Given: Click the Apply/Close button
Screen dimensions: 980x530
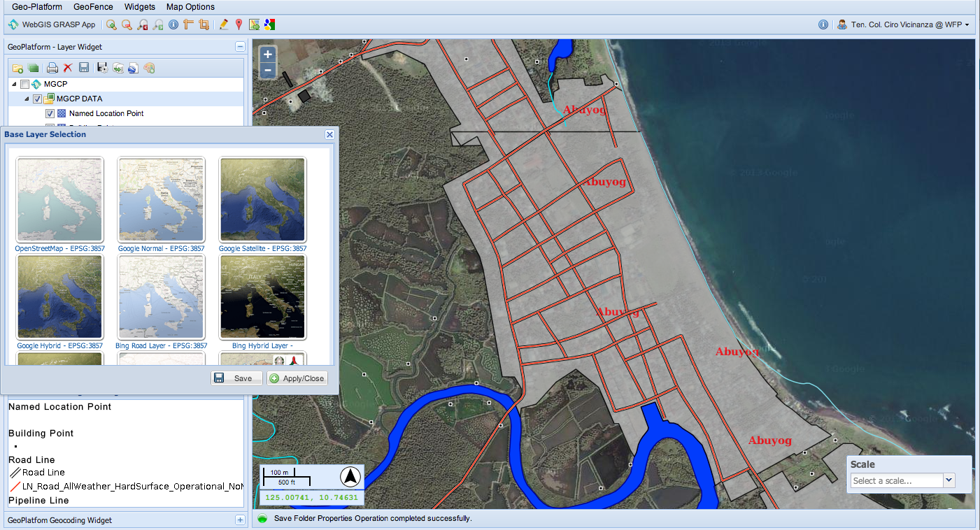Looking at the screenshot, I should [297, 378].
